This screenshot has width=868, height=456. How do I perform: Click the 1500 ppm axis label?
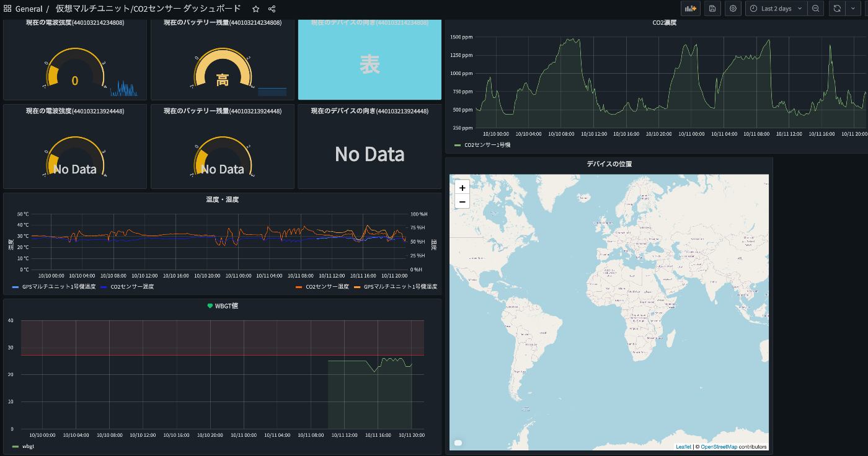click(461, 37)
